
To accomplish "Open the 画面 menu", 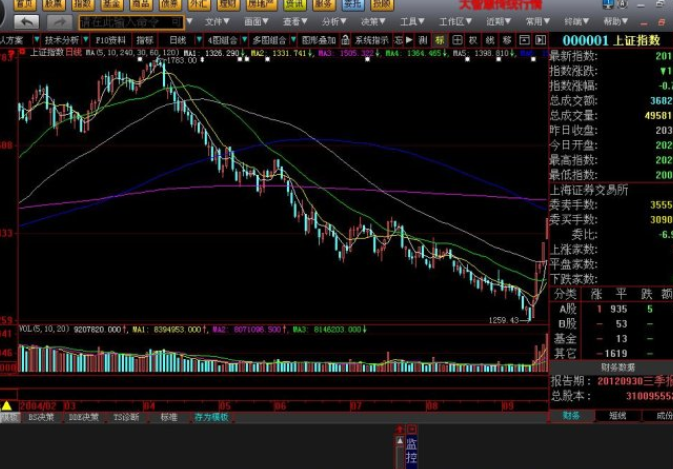I will pyautogui.click(x=256, y=21).
